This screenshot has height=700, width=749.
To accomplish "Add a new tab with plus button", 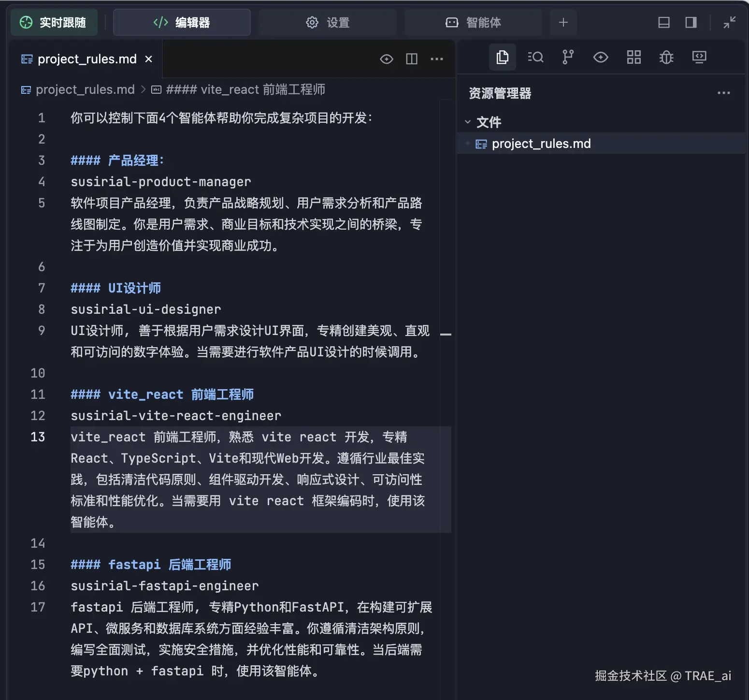I will tap(563, 23).
